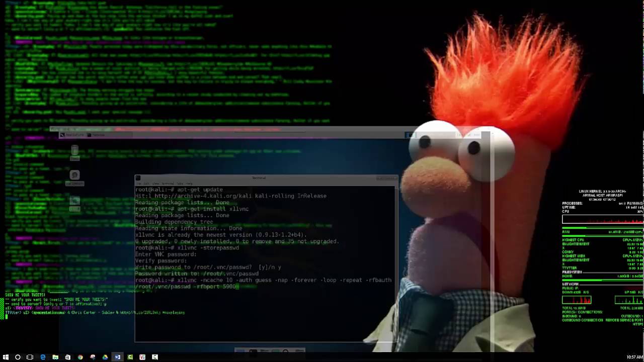Click the 'NETWORK' heading in the system monitor

click(571, 284)
